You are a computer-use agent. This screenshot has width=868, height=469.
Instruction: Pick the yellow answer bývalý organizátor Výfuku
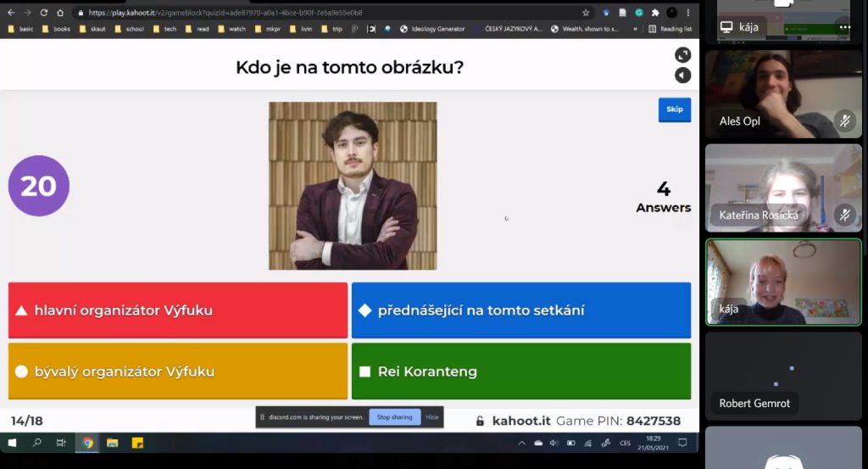(178, 371)
